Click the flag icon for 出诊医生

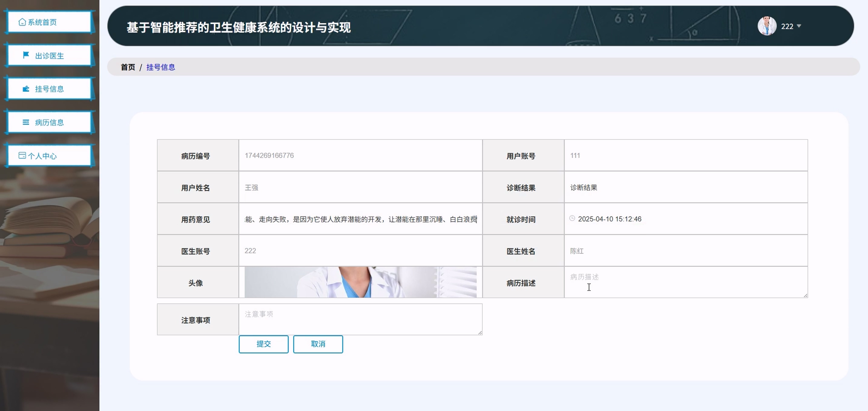coord(26,55)
